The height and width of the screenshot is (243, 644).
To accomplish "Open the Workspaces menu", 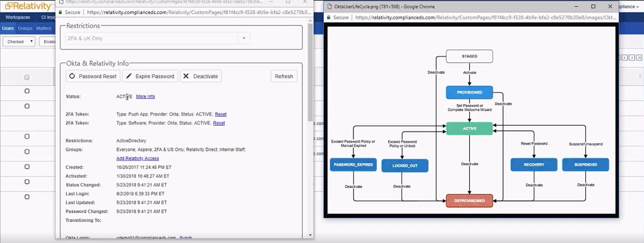I will [17, 17].
